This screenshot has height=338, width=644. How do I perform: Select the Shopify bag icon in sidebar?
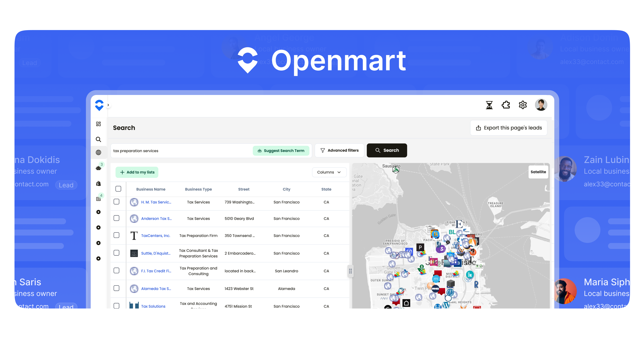tap(98, 183)
